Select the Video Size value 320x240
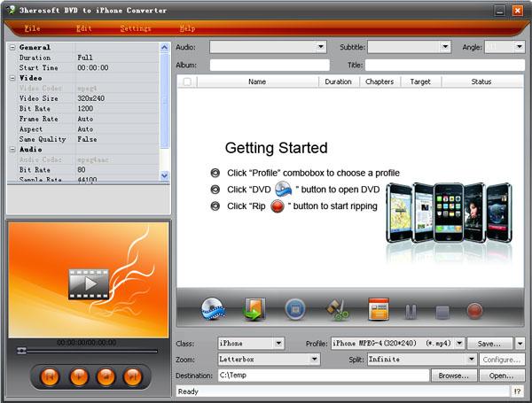 click(x=91, y=98)
